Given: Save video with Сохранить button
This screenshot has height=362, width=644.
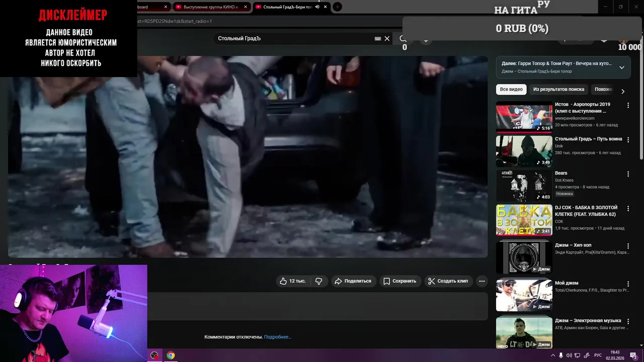Looking at the screenshot, I should (400, 281).
